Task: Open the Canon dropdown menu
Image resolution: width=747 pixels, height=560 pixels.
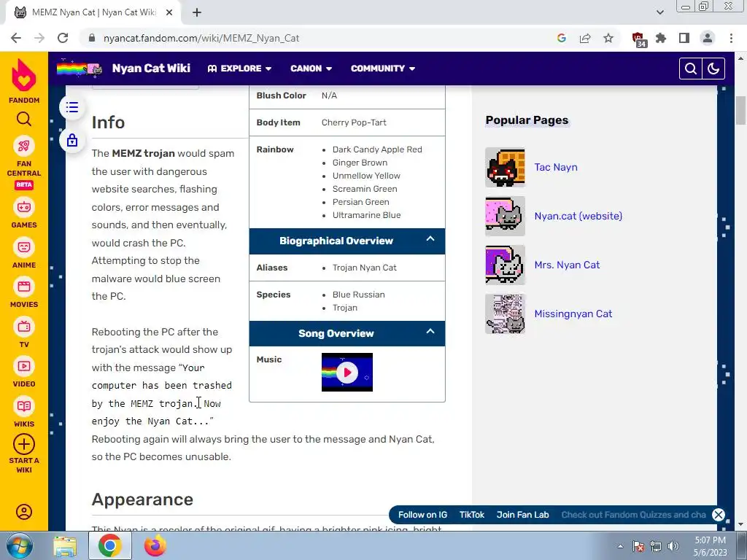Action: coord(311,69)
